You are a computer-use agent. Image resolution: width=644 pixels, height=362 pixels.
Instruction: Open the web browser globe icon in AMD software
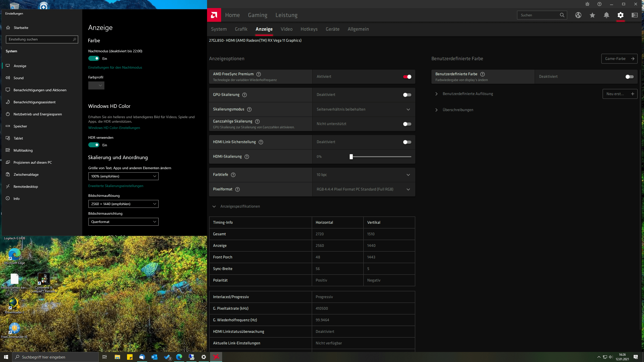(578, 15)
